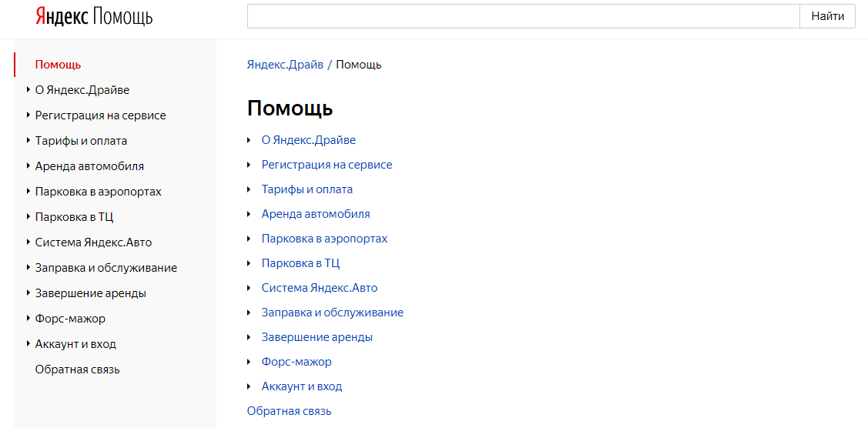Click the Яндекс Помощь logo
The width and height of the screenshot is (868, 428).
94,17
